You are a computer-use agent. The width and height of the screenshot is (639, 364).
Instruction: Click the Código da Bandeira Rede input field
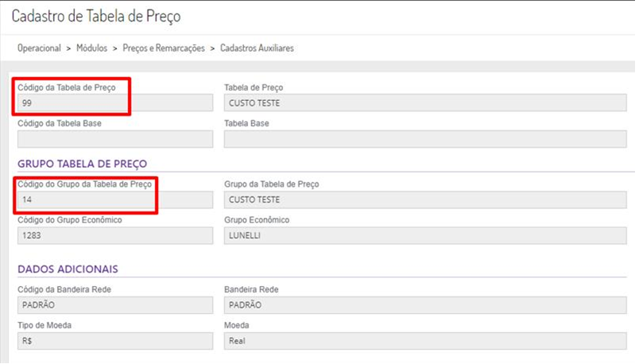click(114, 305)
